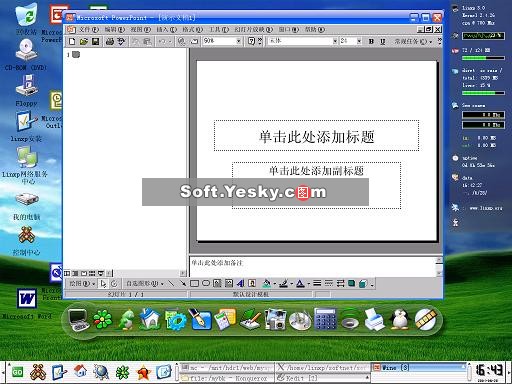Insert WordArt using the slanted A icon
512x384 pixels.
point(240,283)
